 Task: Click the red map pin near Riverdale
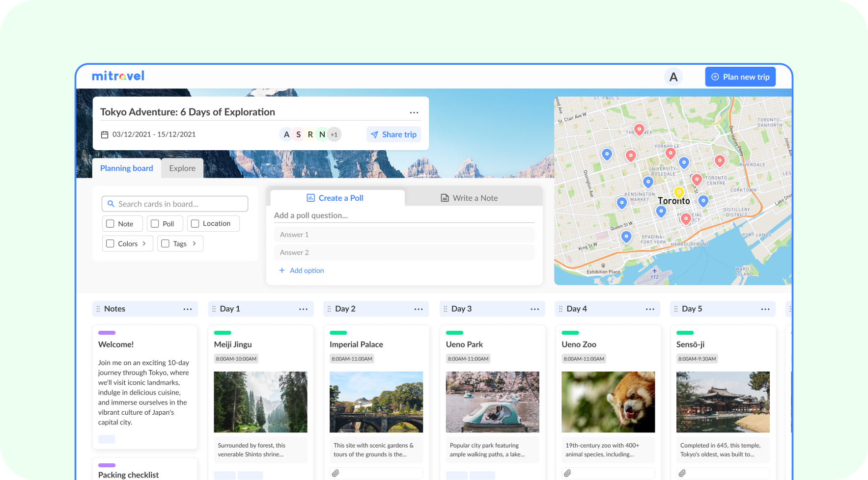click(720, 160)
